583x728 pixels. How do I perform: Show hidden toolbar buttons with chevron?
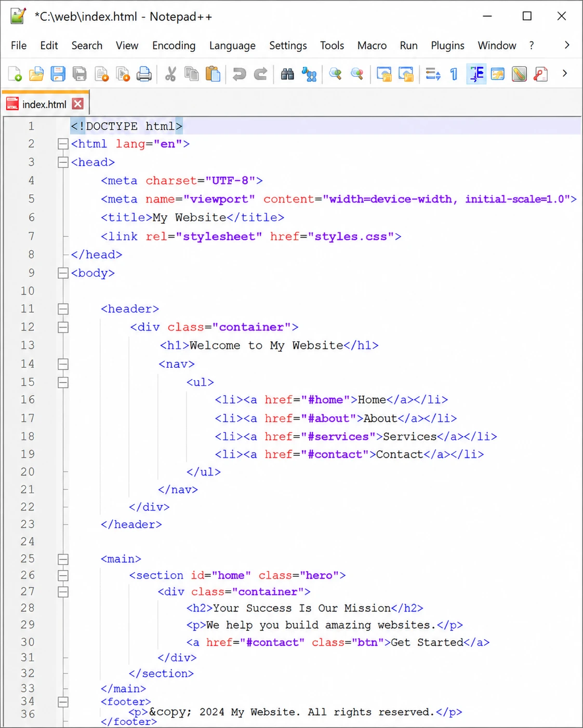565,74
